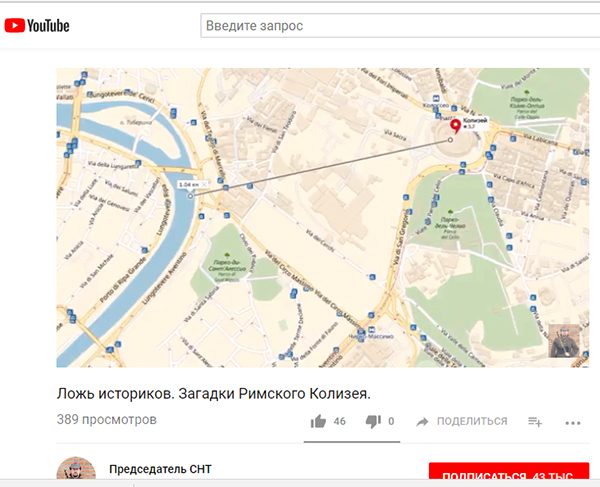
Task: Click the like count '46'
Action: click(x=339, y=422)
